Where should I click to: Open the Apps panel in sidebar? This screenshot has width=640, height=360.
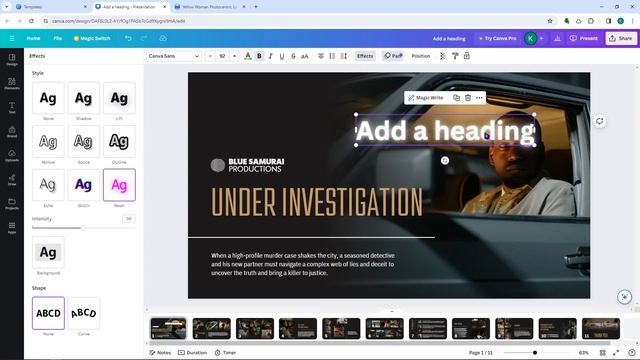12,228
